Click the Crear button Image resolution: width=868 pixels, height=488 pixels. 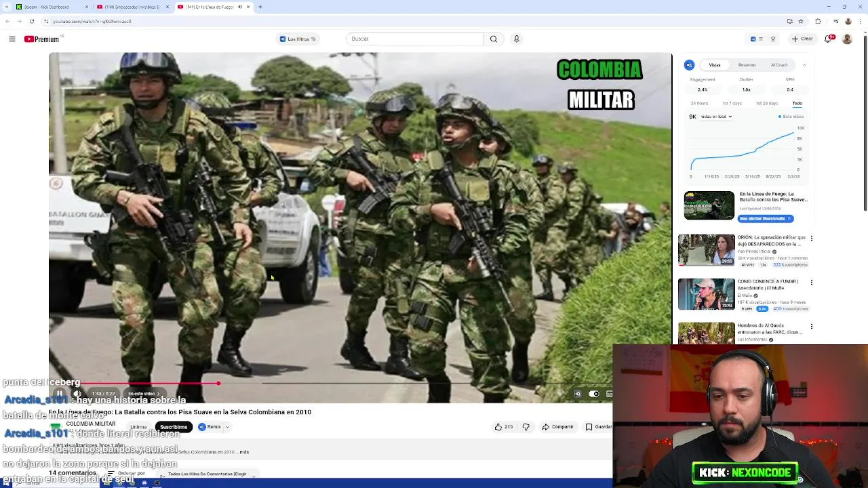coord(803,39)
